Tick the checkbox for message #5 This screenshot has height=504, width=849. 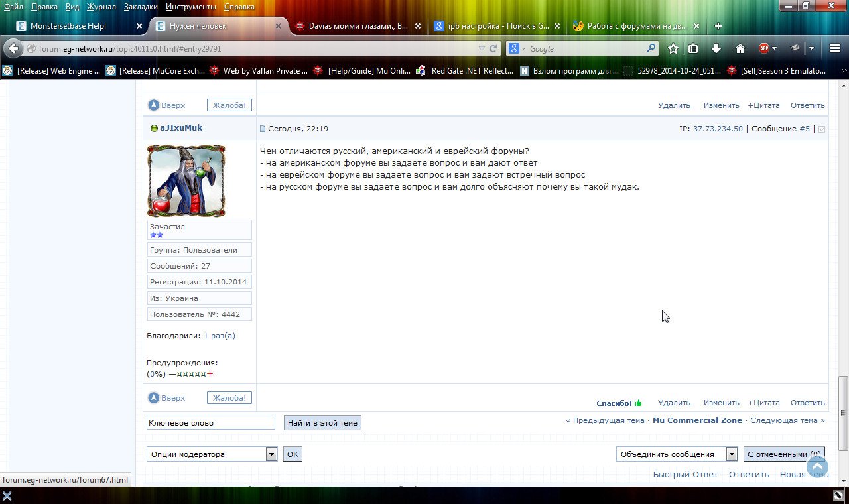pyautogui.click(x=822, y=129)
